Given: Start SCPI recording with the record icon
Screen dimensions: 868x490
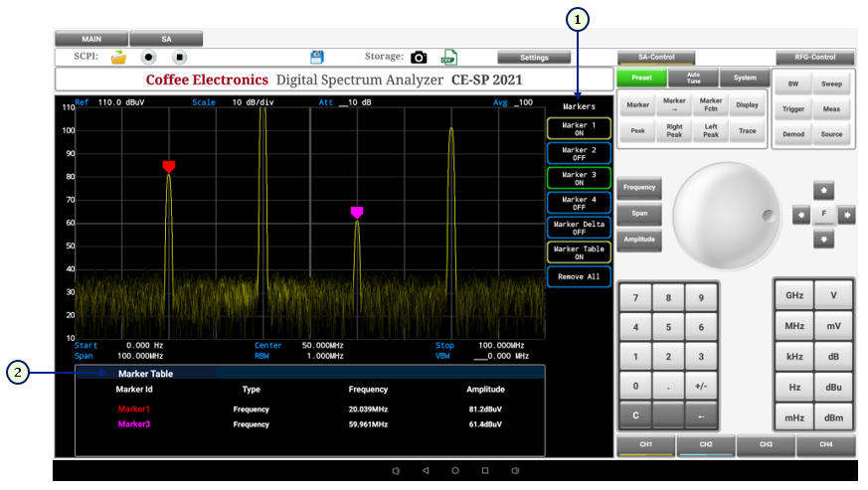Looking at the screenshot, I should point(148,58).
